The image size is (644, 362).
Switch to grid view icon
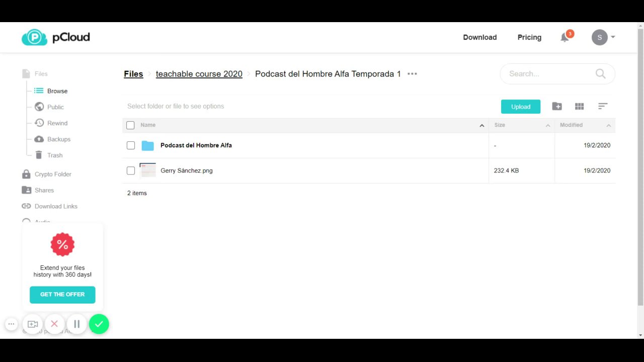tap(580, 106)
